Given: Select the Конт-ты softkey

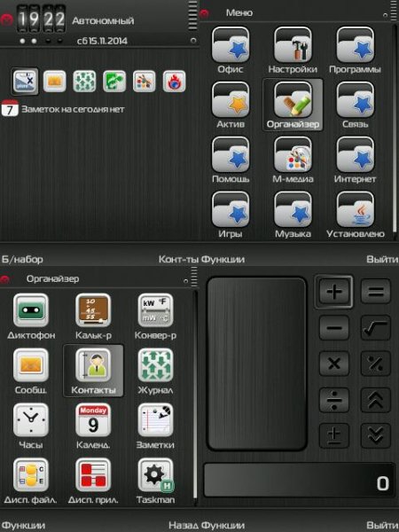Looking at the screenshot, I should click(179, 259).
